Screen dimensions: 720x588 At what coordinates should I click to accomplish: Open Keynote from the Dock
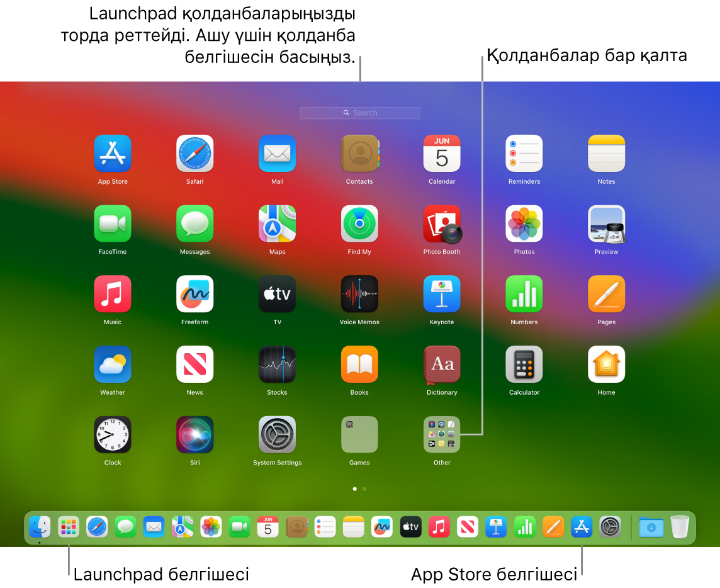[496, 527]
